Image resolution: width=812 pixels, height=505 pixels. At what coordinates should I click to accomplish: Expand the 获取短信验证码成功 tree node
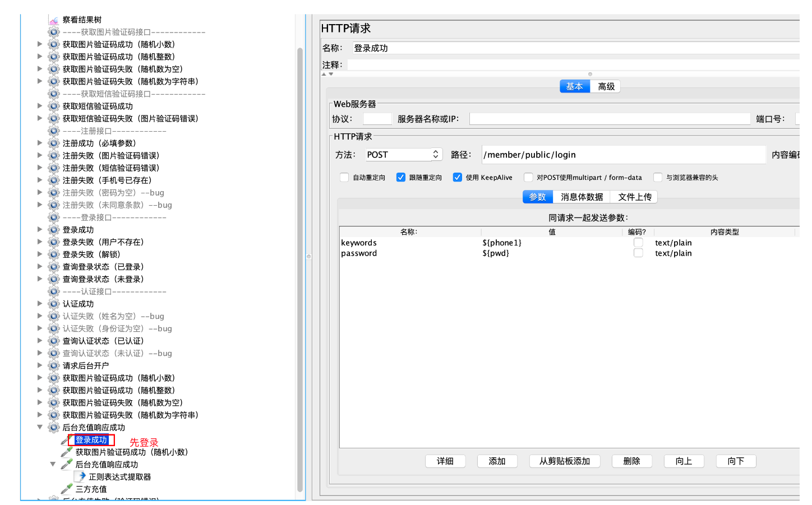[40, 105]
